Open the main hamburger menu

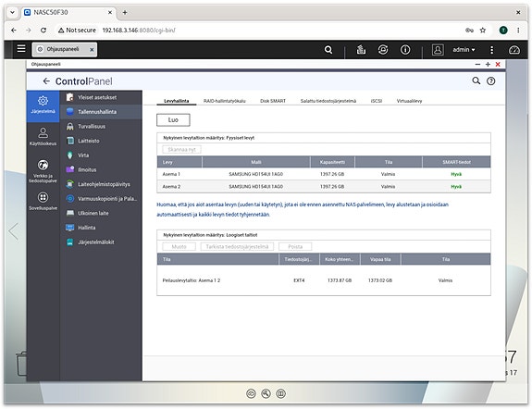coord(21,49)
